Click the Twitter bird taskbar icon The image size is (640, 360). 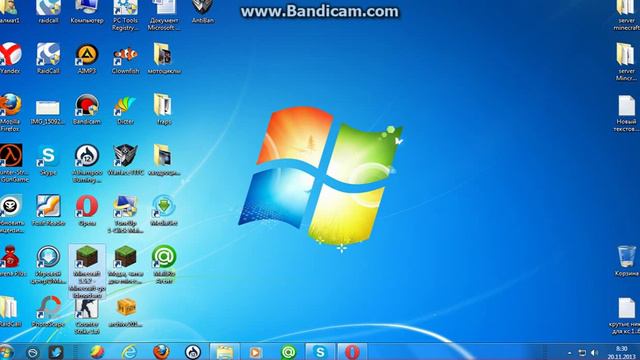point(56,352)
